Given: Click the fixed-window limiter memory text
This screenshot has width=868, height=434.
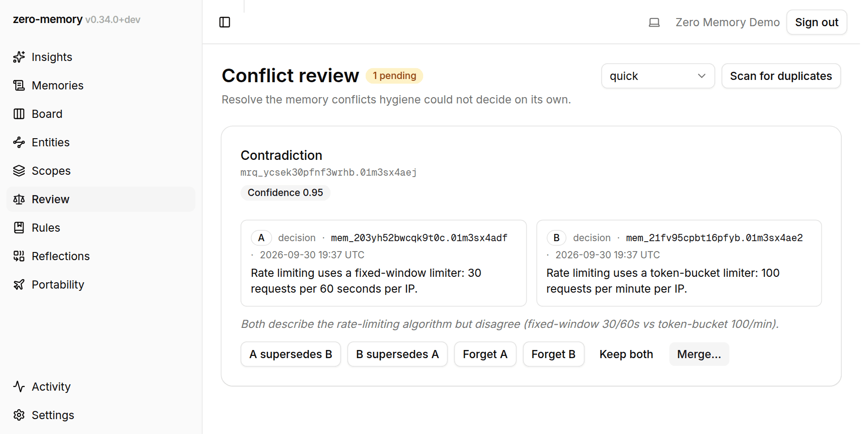Looking at the screenshot, I should point(366,281).
